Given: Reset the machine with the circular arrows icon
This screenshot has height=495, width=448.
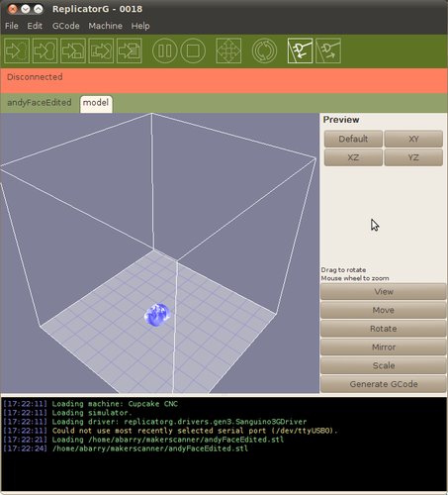Looking at the screenshot, I should click(264, 50).
